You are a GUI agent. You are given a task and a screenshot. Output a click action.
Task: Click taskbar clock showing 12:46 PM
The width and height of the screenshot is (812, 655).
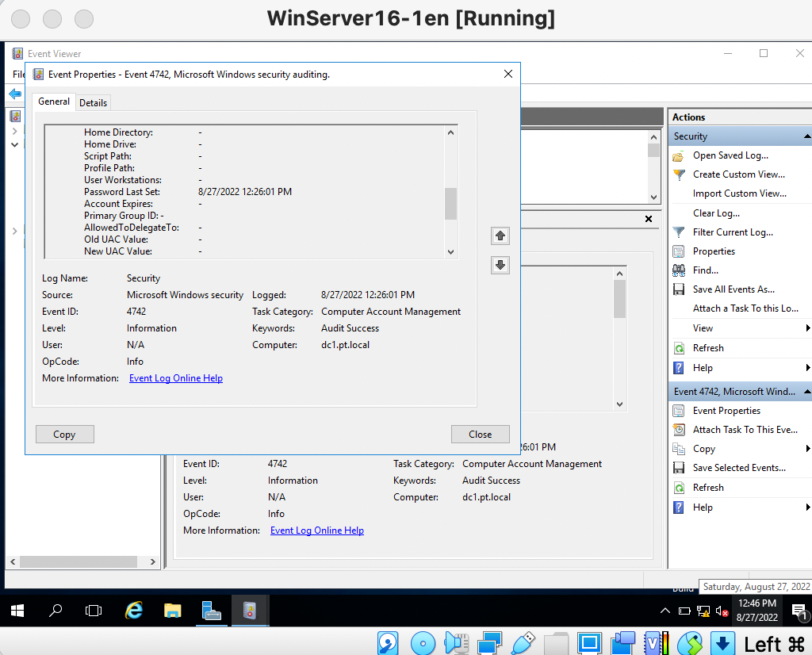(x=757, y=611)
